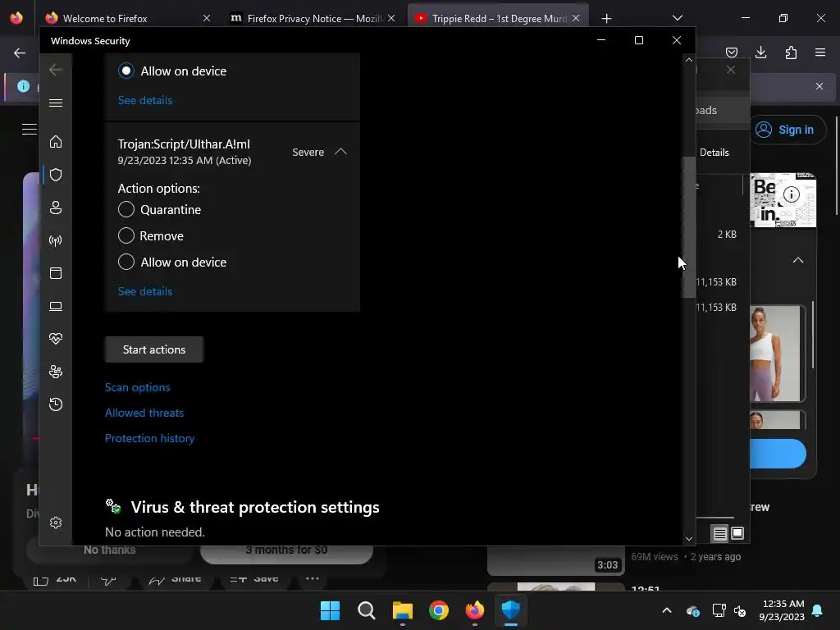Select Details column header in background window
Viewport: 840px width, 630px height.
coord(714,153)
